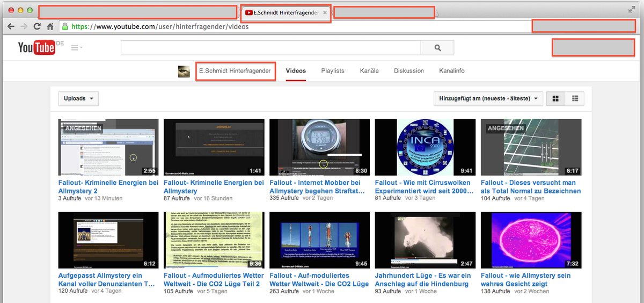
Task: Switch to the grid view layout
Action: click(555, 99)
